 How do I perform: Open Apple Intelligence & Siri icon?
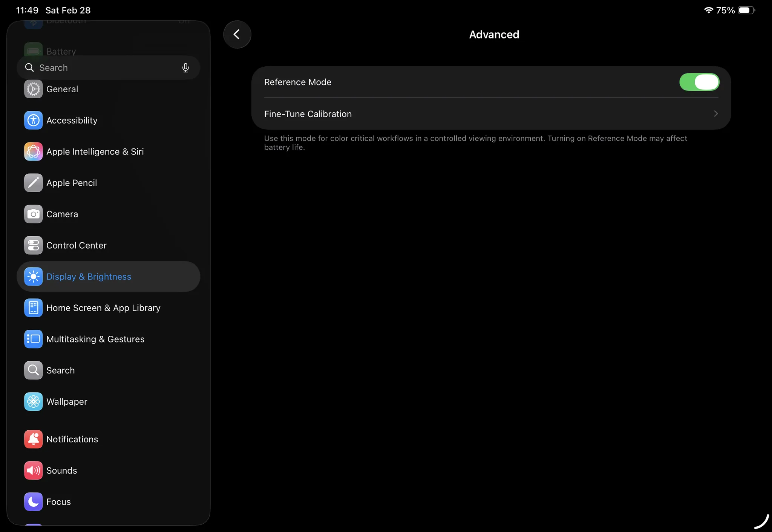point(33,152)
